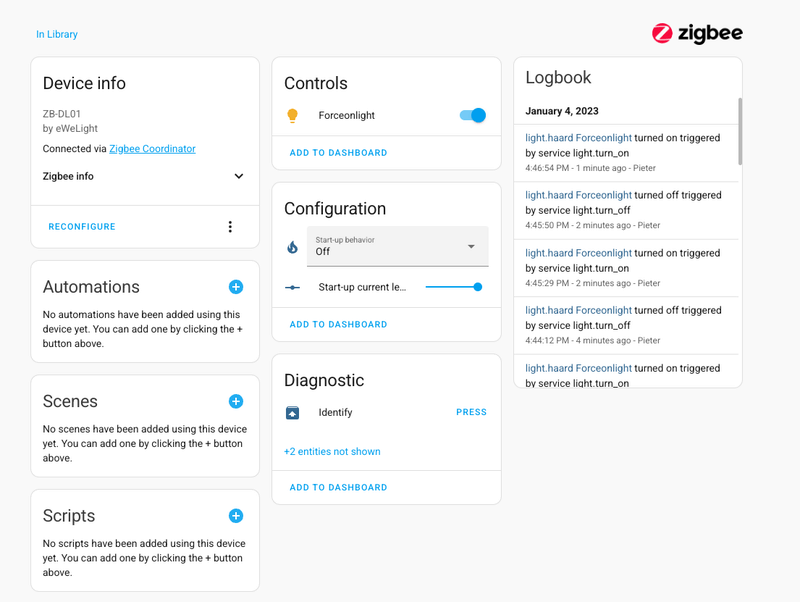Click the Start-up behavior flame icon

(292, 247)
